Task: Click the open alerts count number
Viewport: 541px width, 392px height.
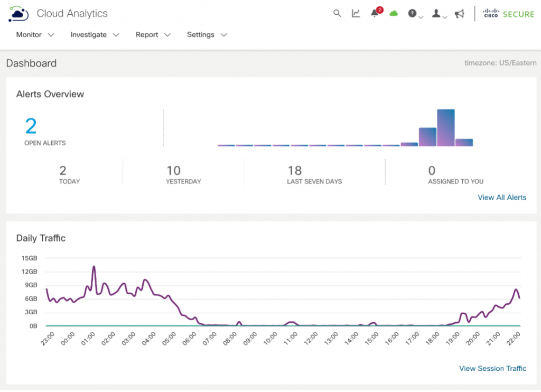Action: (31, 127)
